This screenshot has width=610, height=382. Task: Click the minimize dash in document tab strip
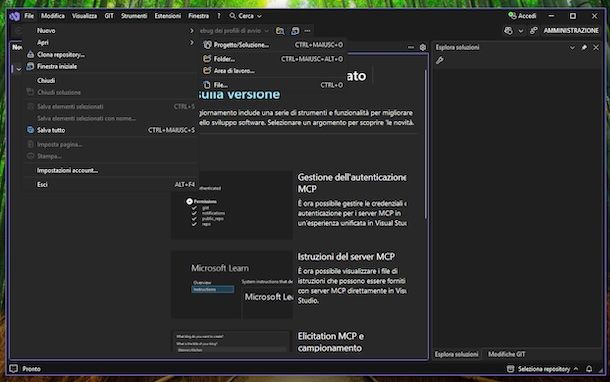411,47
